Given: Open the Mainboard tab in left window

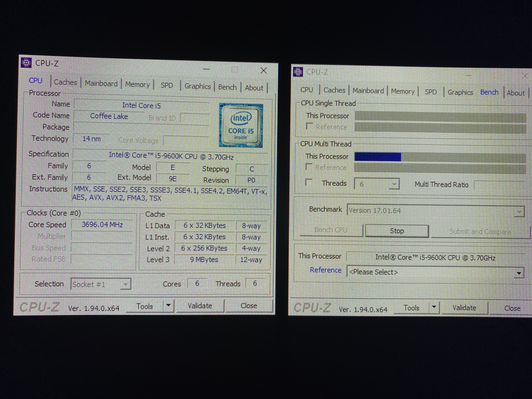Looking at the screenshot, I should (x=101, y=83).
